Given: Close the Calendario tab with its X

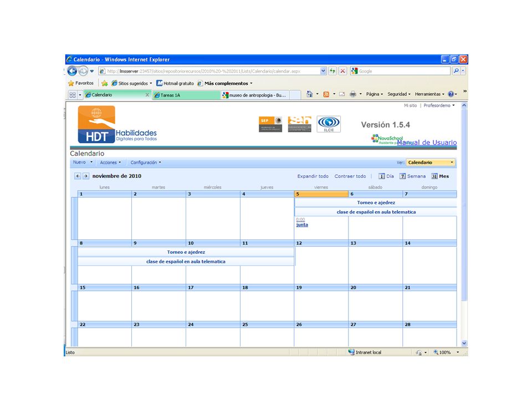Looking at the screenshot, I should [147, 95].
